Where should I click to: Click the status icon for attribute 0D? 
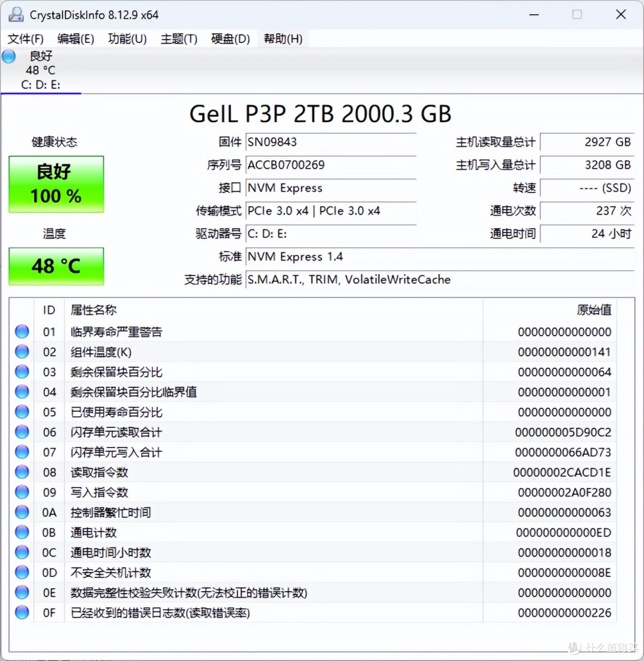point(22,572)
